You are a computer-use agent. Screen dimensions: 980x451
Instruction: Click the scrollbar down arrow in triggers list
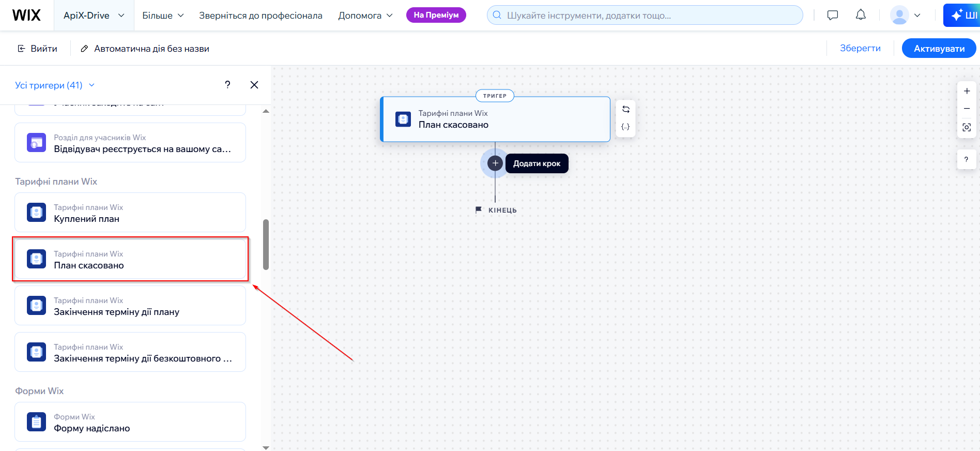[x=266, y=447]
